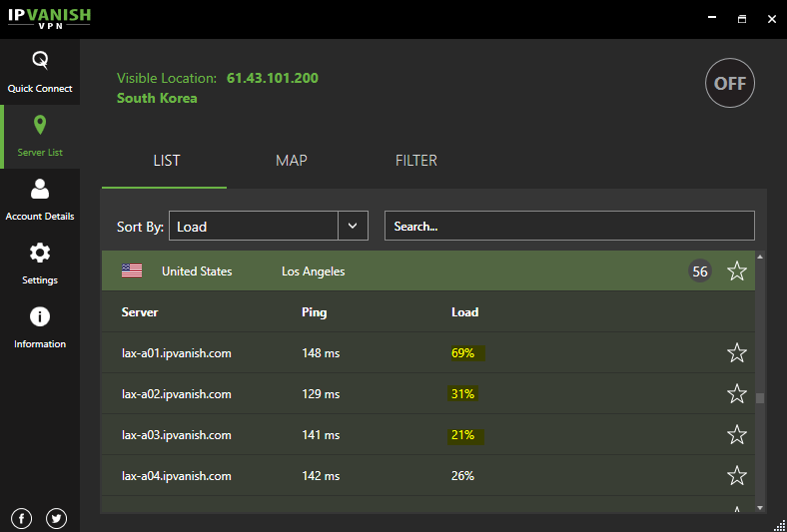The width and height of the screenshot is (787, 532).
Task: Open the Sort By dropdown arrow
Action: tap(353, 226)
